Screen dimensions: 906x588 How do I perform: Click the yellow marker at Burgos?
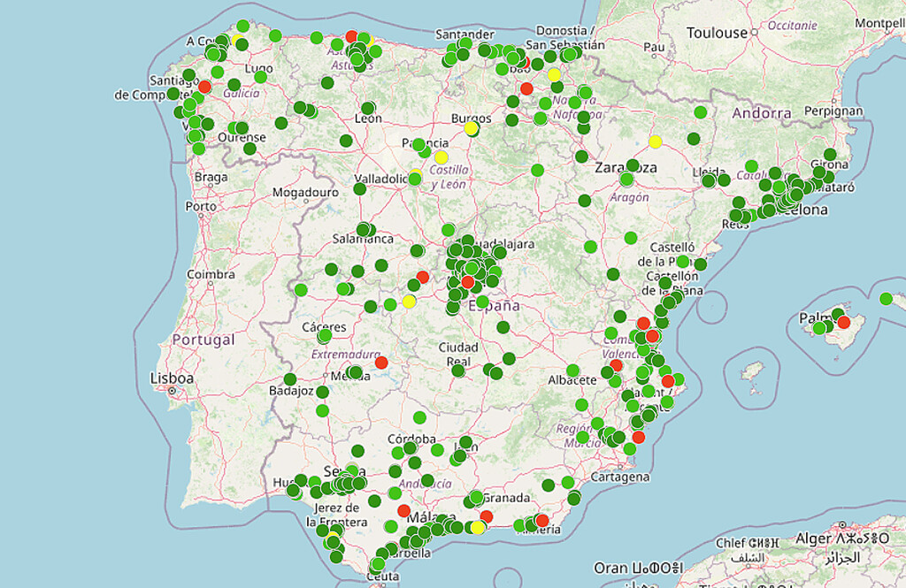coord(472,129)
